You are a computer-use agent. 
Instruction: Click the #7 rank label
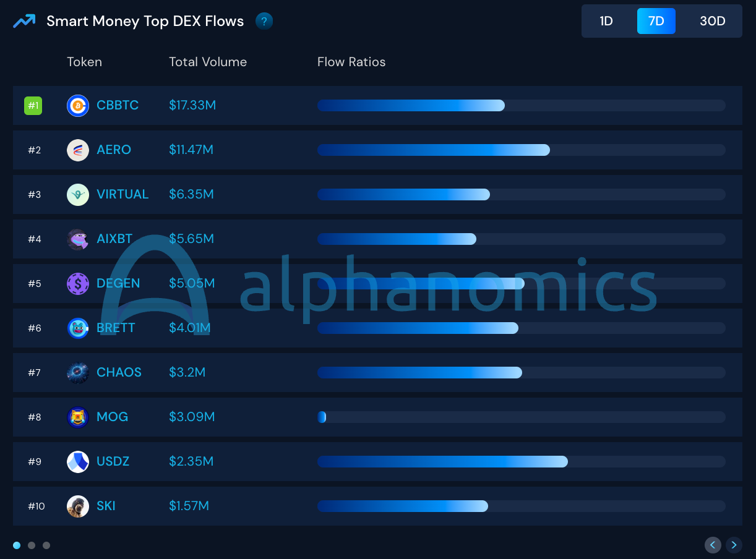click(35, 373)
